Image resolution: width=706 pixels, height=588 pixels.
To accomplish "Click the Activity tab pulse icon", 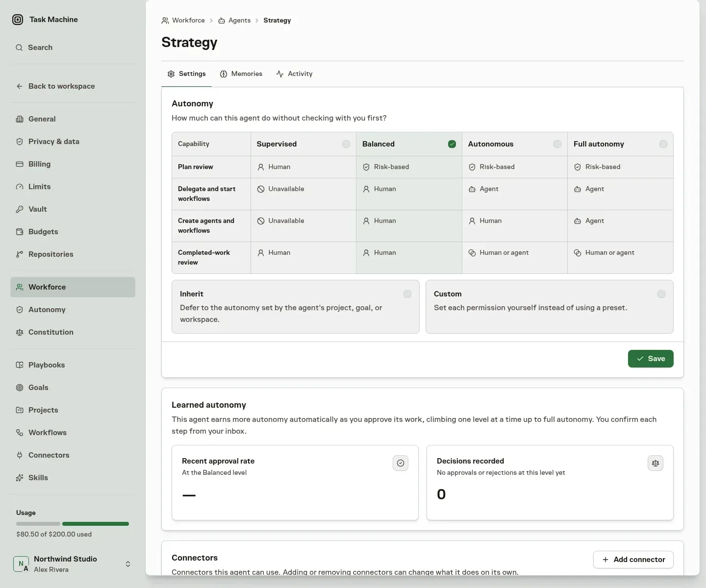I will [x=280, y=74].
